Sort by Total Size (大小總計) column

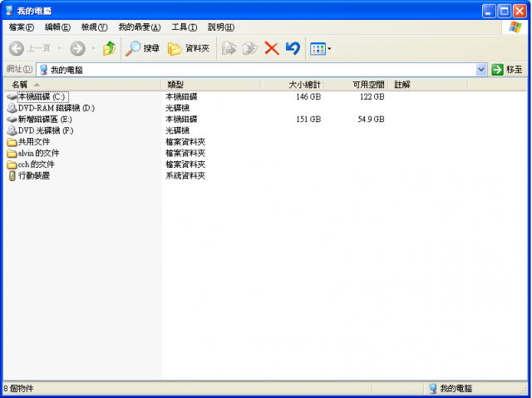click(293, 85)
